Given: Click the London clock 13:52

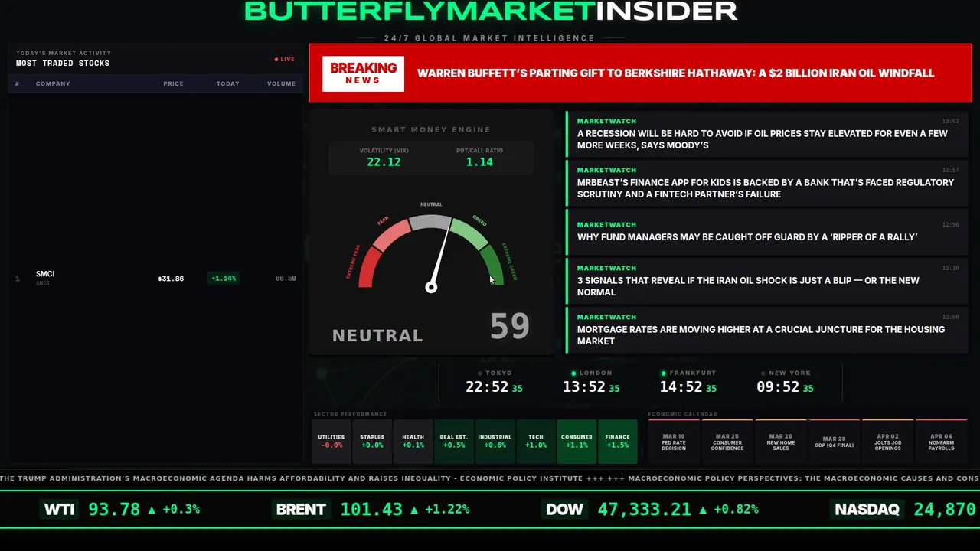Looking at the screenshot, I should 584,387.
